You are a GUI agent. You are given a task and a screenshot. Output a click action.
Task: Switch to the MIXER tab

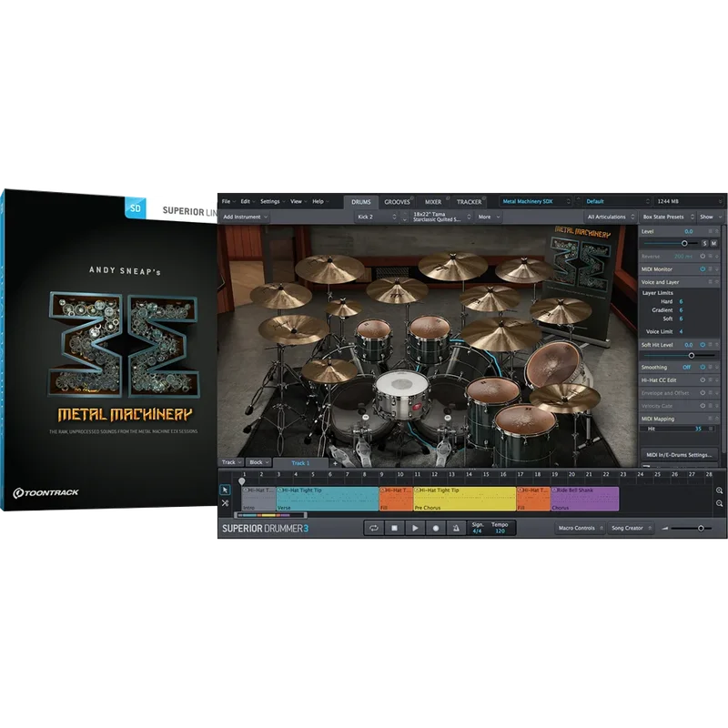pyautogui.click(x=433, y=202)
